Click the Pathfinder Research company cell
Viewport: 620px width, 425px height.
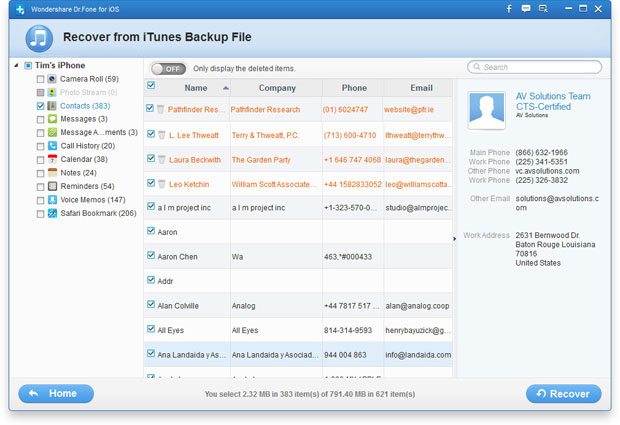click(x=265, y=110)
